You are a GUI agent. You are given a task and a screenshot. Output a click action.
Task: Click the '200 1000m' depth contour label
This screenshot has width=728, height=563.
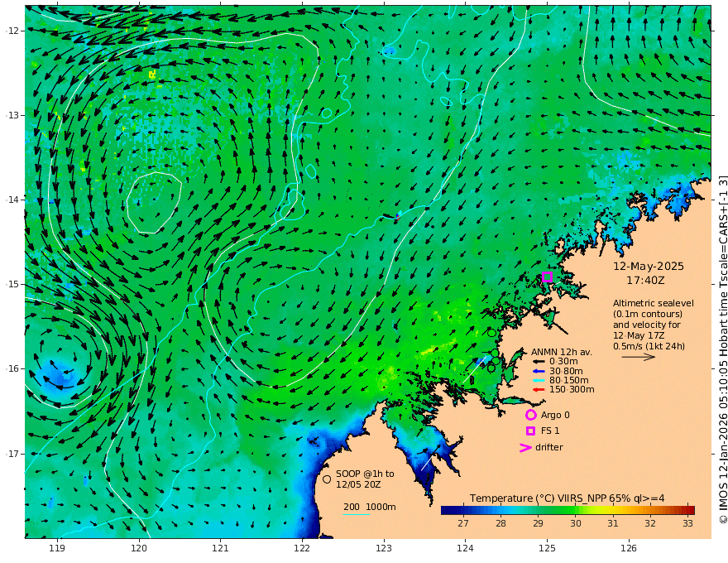[x=370, y=507]
